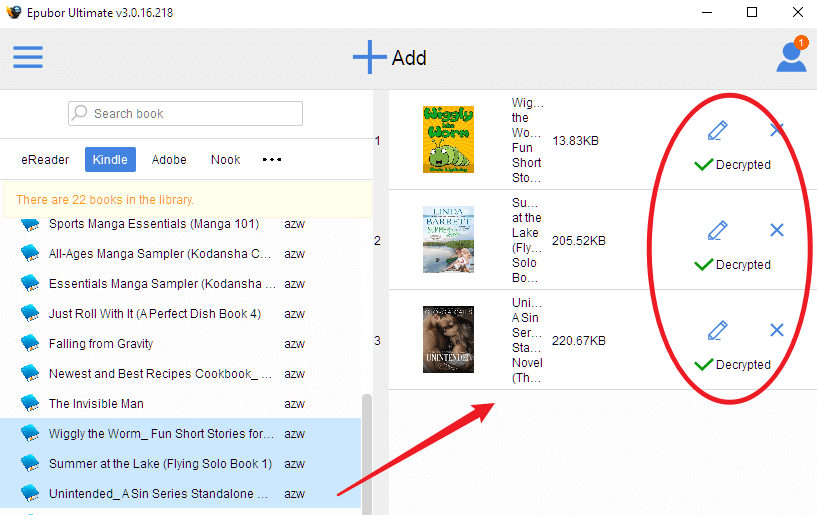
Task: Remove Wiggly the Worm from conversion list
Action: pos(777,130)
